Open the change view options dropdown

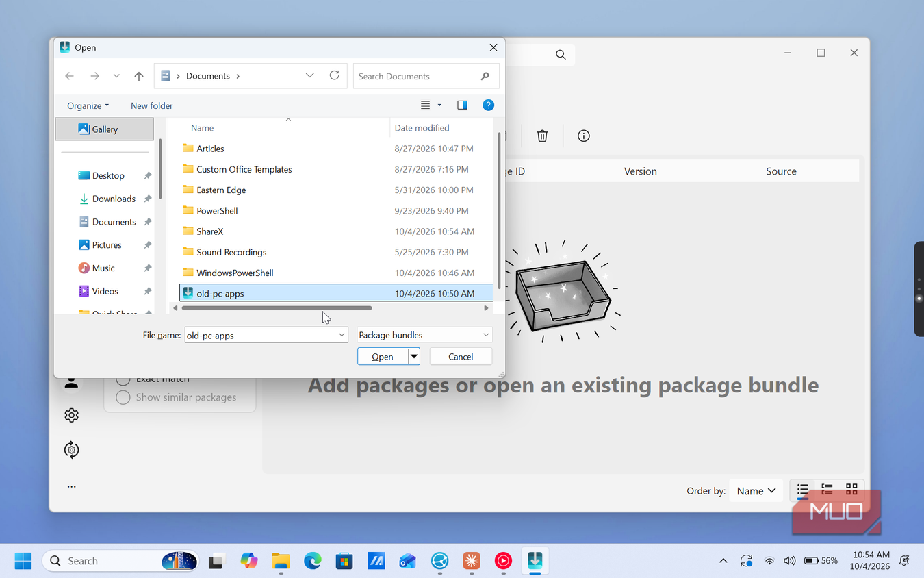coord(439,105)
